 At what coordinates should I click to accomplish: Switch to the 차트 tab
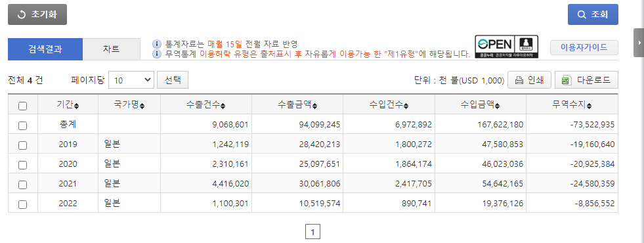112,49
